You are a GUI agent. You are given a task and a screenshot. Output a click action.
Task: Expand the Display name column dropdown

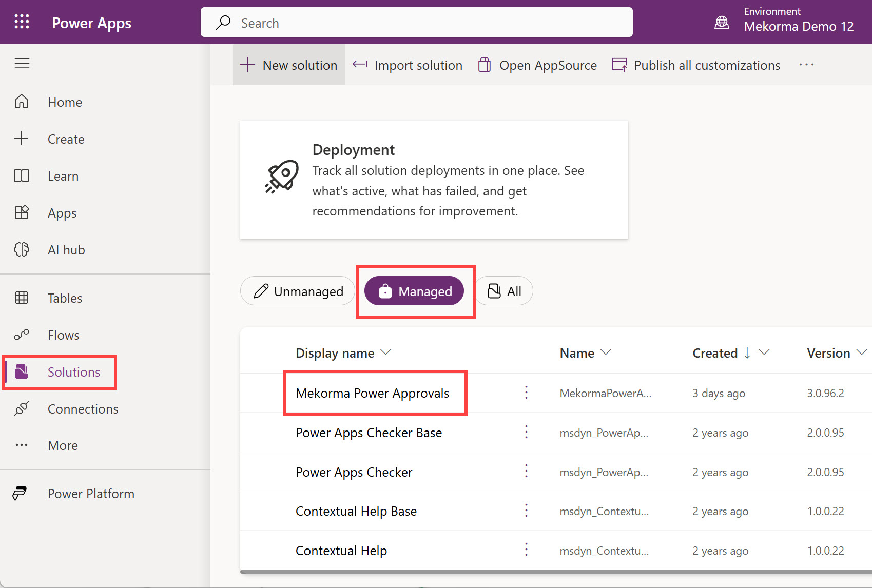point(386,352)
